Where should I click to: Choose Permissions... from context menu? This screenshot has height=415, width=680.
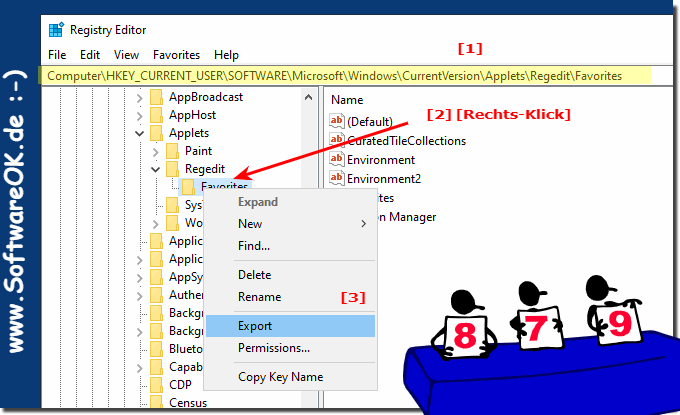pyautogui.click(x=290, y=348)
